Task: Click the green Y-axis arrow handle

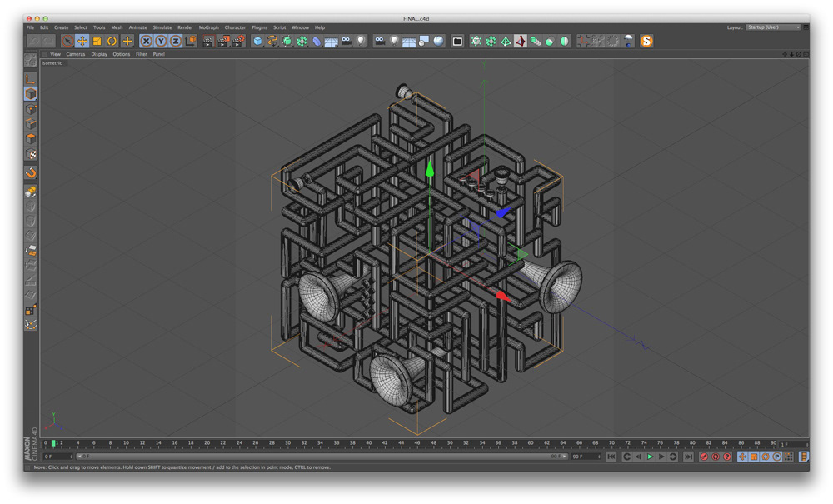Action: tap(430, 169)
